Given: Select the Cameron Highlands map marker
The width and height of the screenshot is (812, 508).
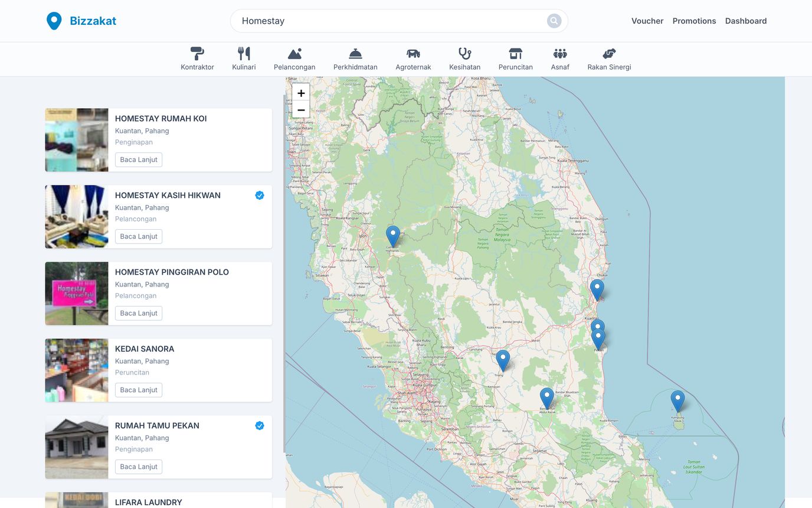Looking at the screenshot, I should point(393,236).
